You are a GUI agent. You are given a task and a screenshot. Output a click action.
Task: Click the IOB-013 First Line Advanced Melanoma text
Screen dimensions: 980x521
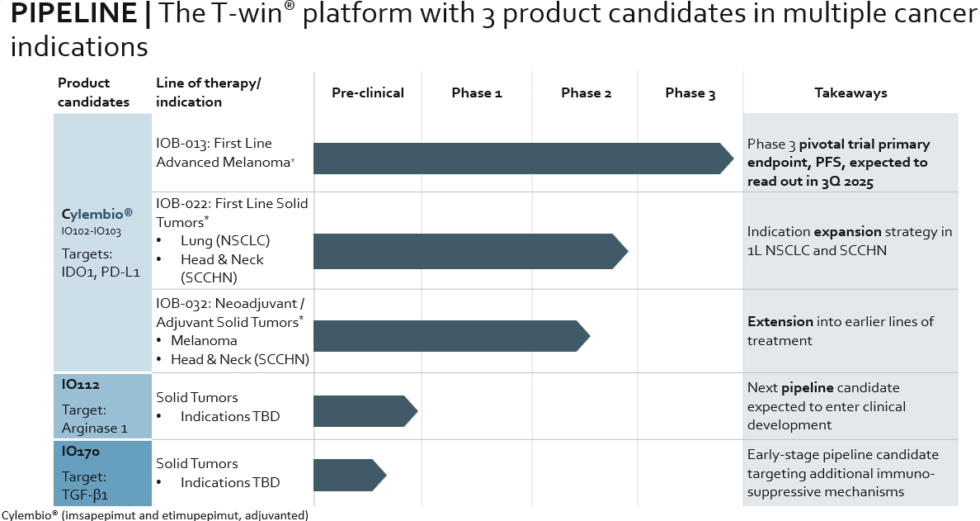pos(225,153)
